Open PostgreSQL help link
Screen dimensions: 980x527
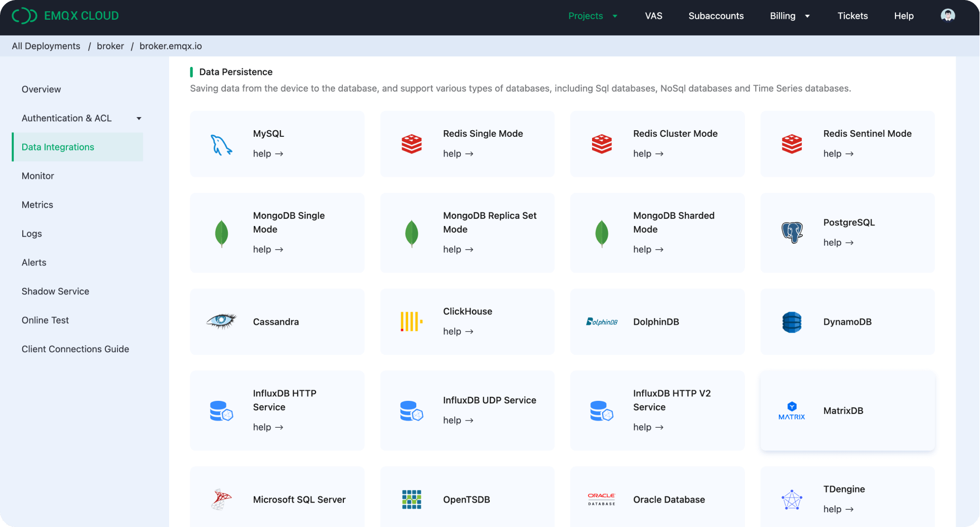click(x=838, y=243)
